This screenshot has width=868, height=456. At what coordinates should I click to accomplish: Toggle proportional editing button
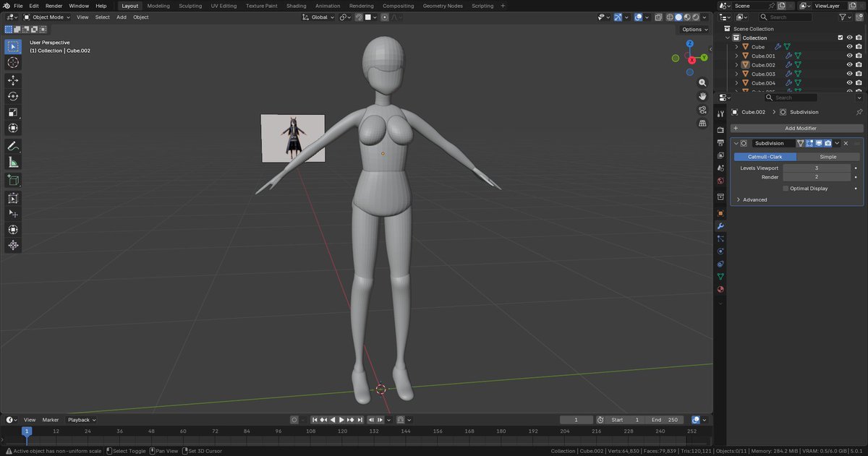[x=384, y=17]
